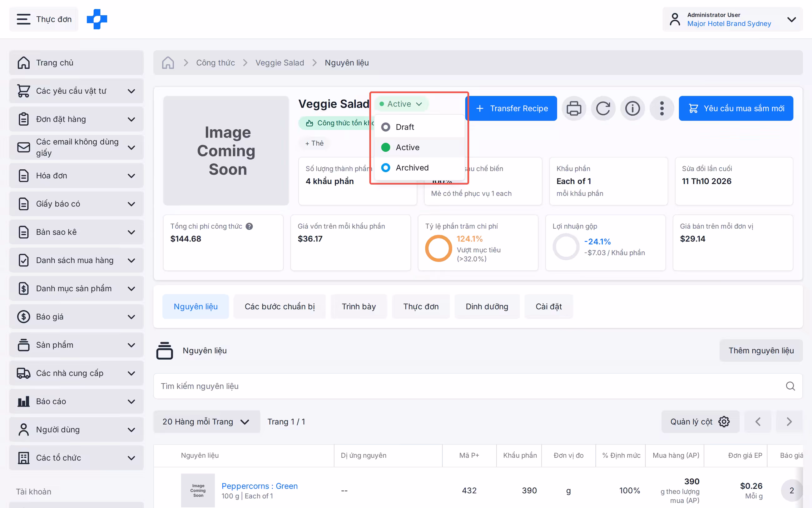Click the Công thức breadcrumb link
This screenshot has width=812, height=508.
click(215, 63)
